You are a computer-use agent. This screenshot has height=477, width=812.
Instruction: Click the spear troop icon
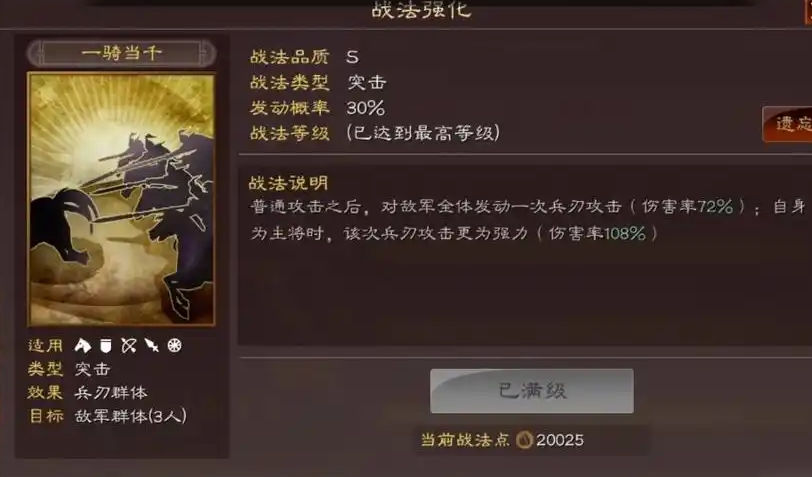point(152,345)
